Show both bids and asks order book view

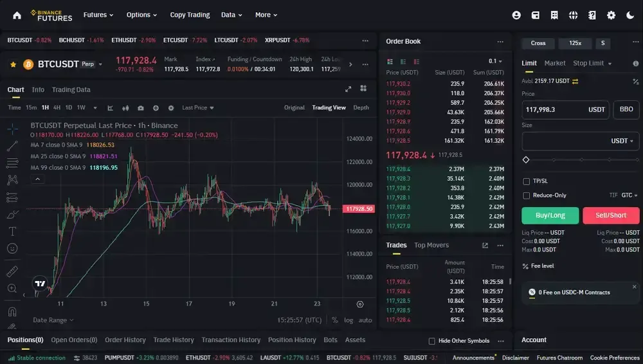click(390, 62)
